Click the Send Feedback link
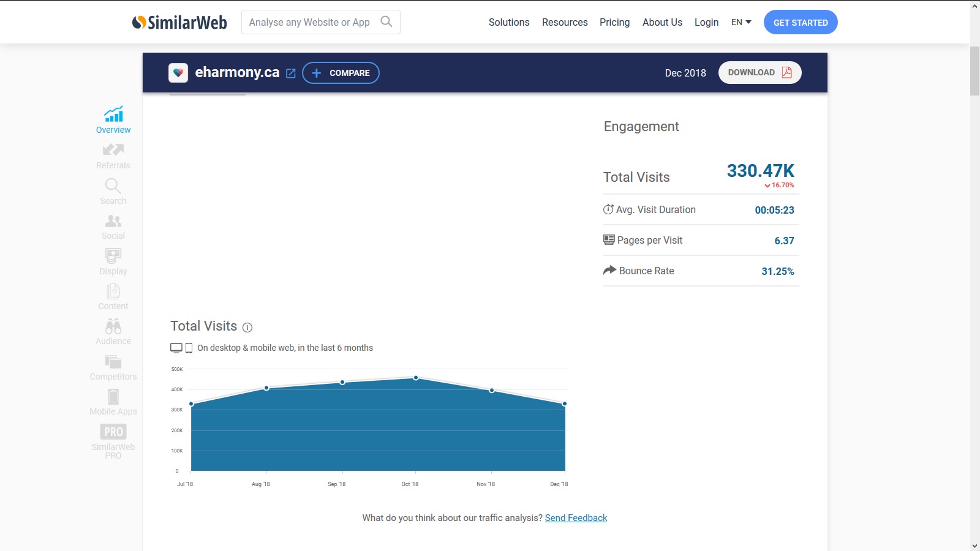This screenshot has width=980, height=551. pos(576,518)
